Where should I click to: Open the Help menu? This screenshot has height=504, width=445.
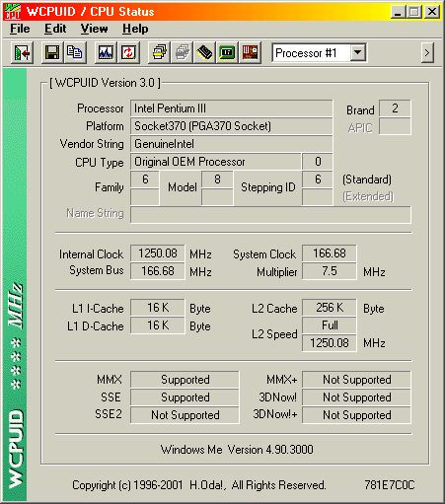pos(135,29)
